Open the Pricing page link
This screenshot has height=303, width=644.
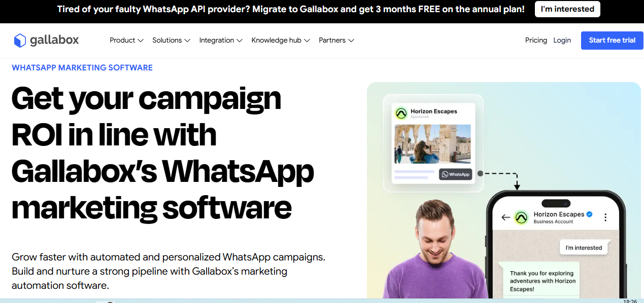coord(536,40)
